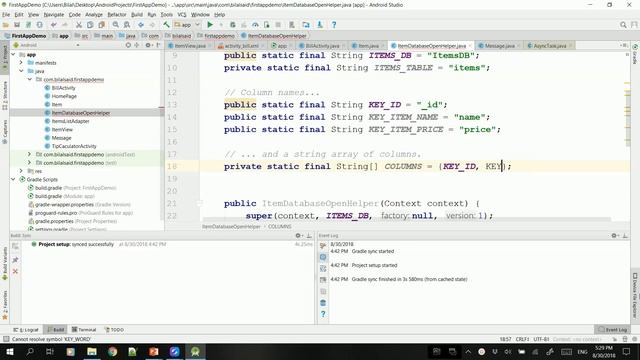
Task: Open the Event Log button in status bar
Action: tap(612, 329)
